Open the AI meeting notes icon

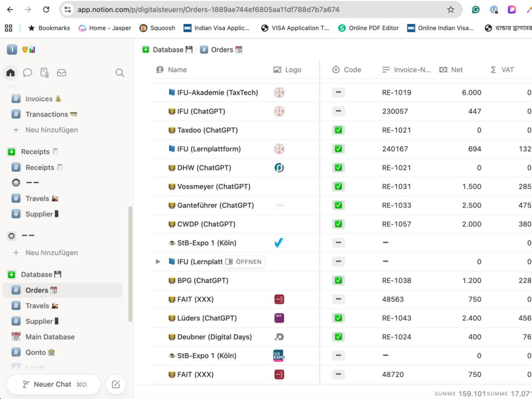(x=45, y=72)
